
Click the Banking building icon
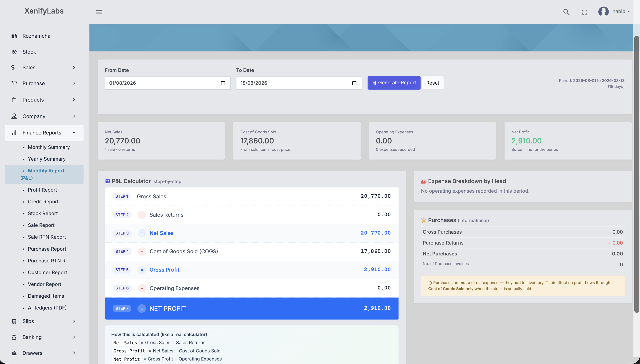(14, 337)
